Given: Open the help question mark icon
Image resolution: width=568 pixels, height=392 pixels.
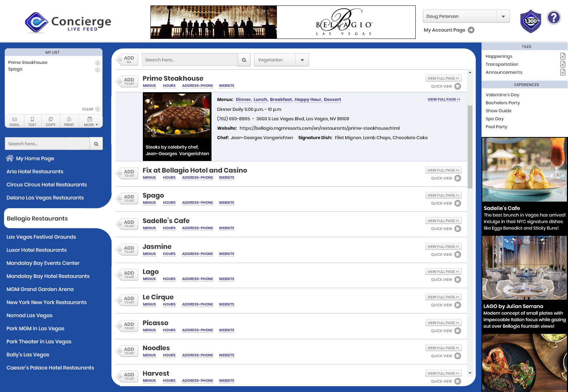Looking at the screenshot, I should 554,17.
